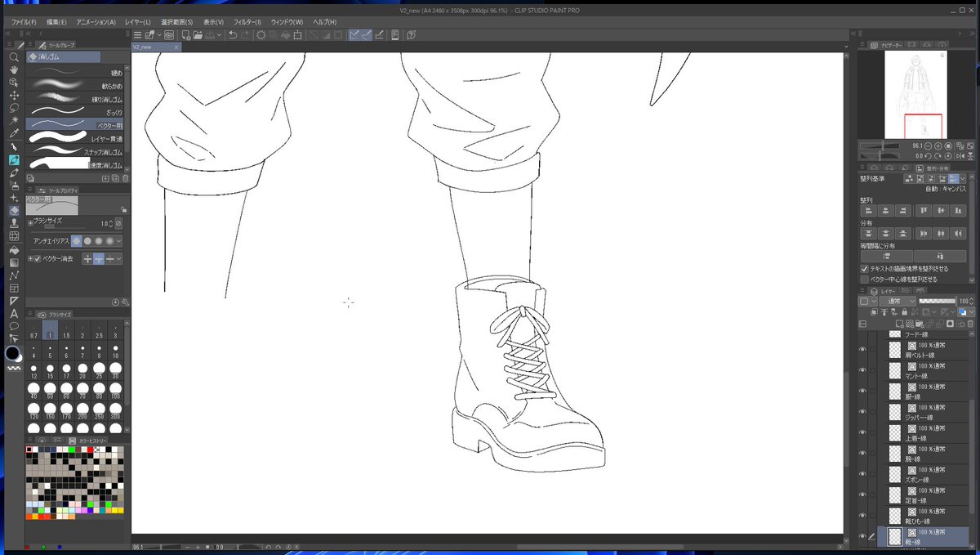Hide the ズボン-線 layer
This screenshot has height=555, width=980.
[x=862, y=473]
